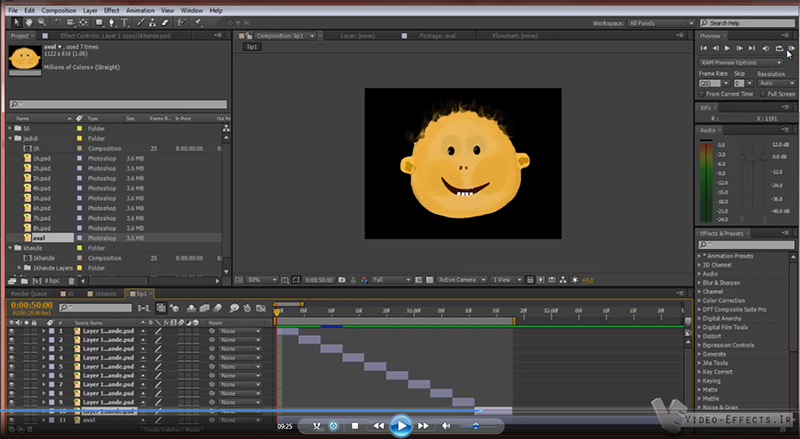The width and height of the screenshot is (800, 439).
Task: Enable Full Screen checkbox
Action: [763, 94]
